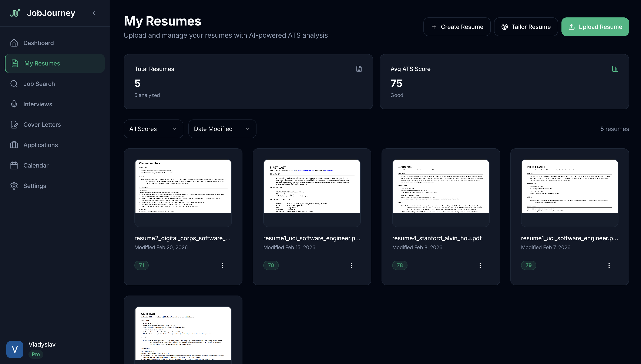This screenshot has width=641, height=364.
Task: Click the Vladyslav user name
Action: 42,344
